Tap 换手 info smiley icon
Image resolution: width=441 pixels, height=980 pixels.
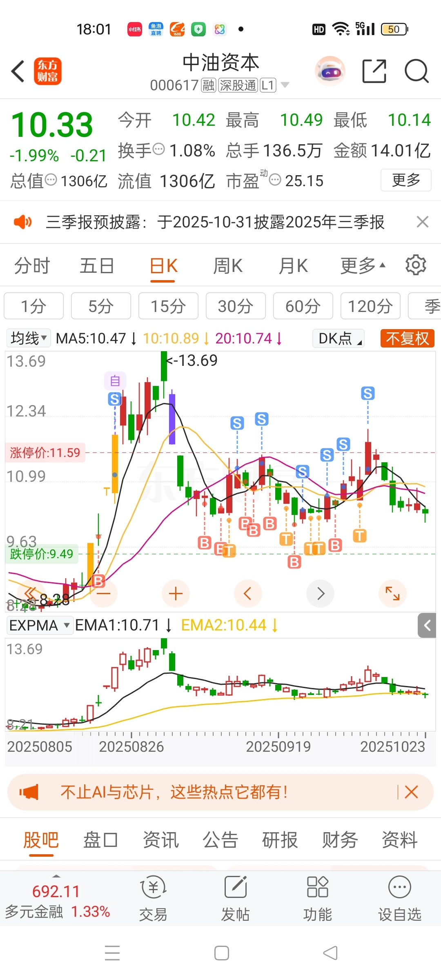[x=158, y=149]
